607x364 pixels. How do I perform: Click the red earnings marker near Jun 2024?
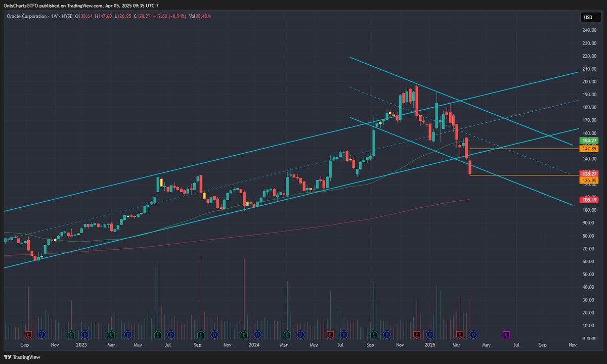pyautogui.click(x=331, y=334)
